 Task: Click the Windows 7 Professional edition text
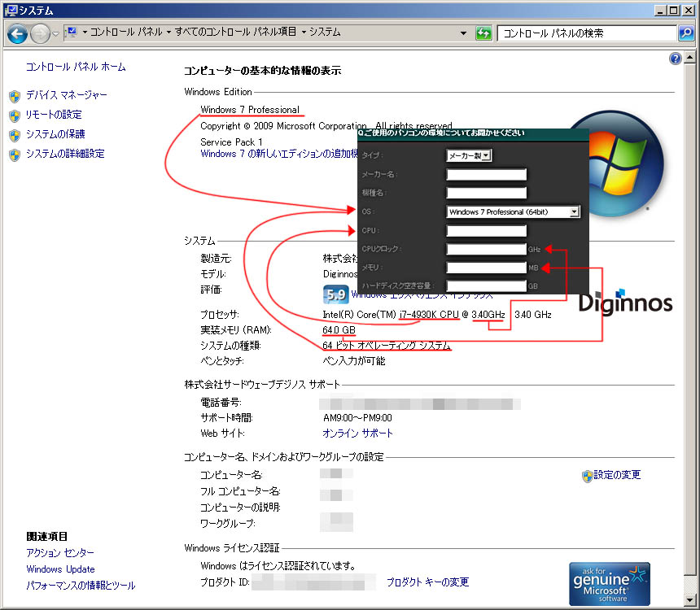250,110
